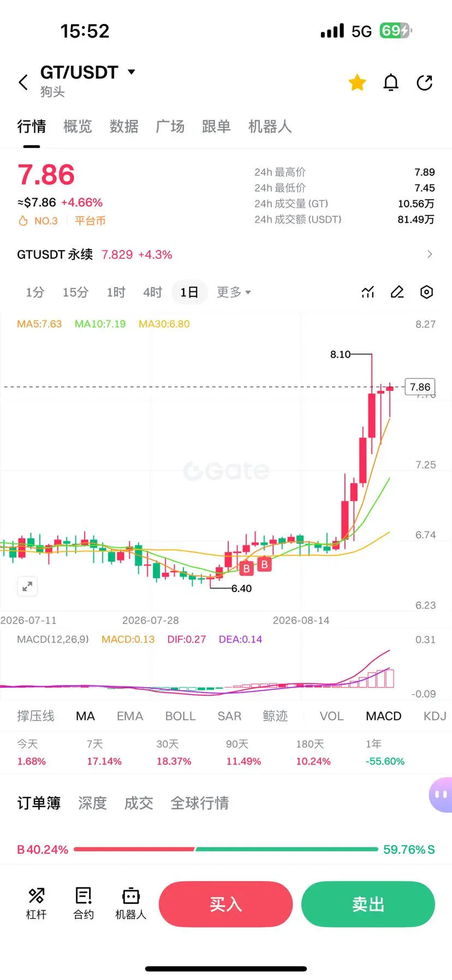Screen dimensions: 452x980
Task: Open 机器人 bot icon in bottom bar
Action: [131, 903]
